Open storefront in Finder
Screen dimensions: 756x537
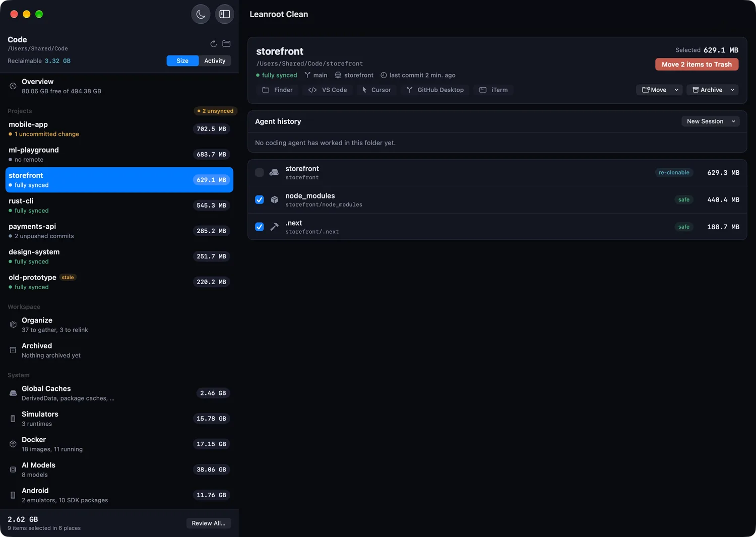tap(277, 90)
